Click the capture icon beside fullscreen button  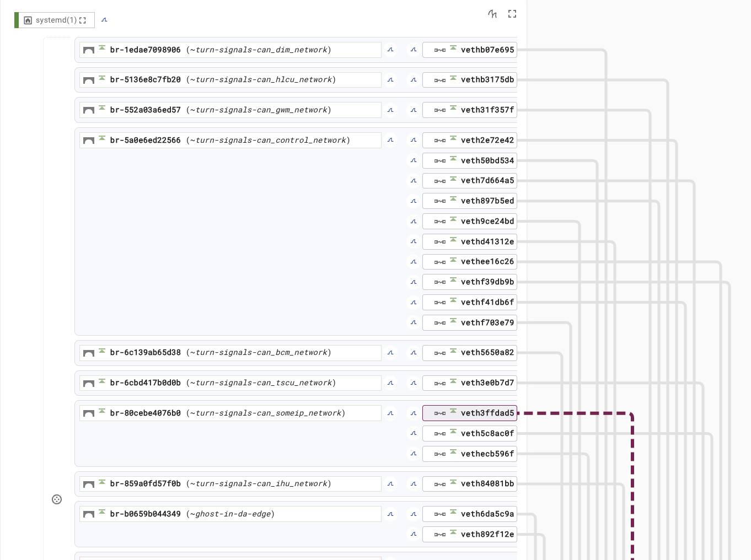click(x=492, y=14)
